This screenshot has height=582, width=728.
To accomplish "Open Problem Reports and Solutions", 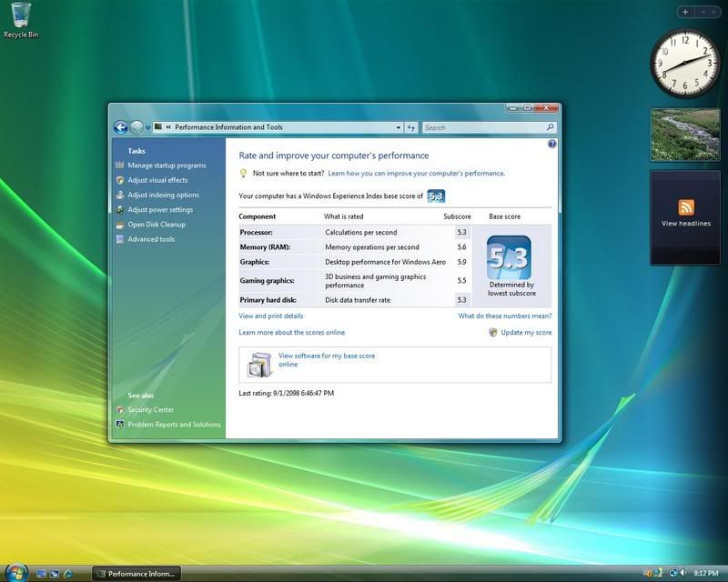I will click(x=174, y=425).
